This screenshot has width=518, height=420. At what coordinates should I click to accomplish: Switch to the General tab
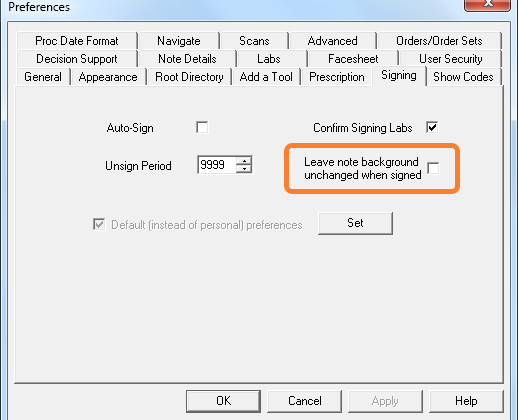[x=43, y=77]
